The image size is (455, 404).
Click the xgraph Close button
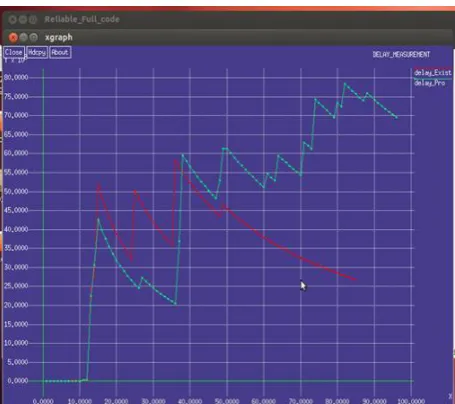pyautogui.click(x=14, y=52)
